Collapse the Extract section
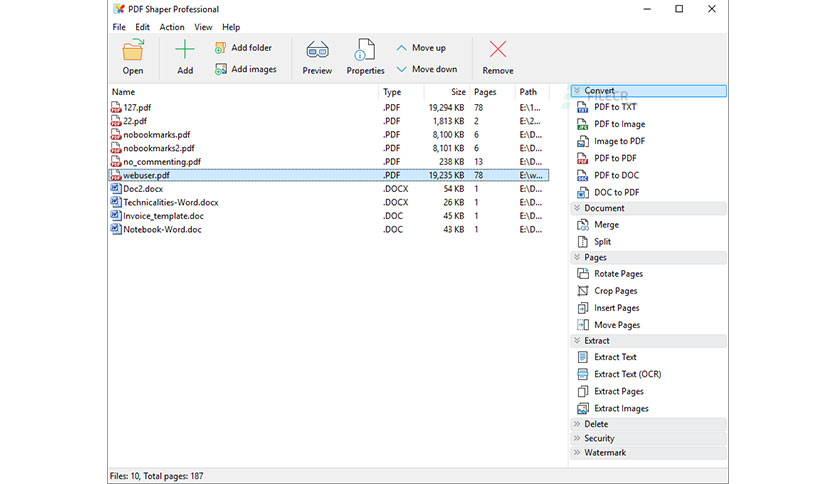The image size is (836, 484). pyautogui.click(x=648, y=341)
